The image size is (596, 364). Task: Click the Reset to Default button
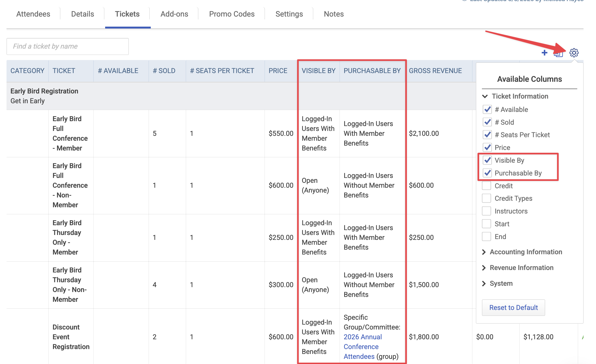click(x=513, y=307)
